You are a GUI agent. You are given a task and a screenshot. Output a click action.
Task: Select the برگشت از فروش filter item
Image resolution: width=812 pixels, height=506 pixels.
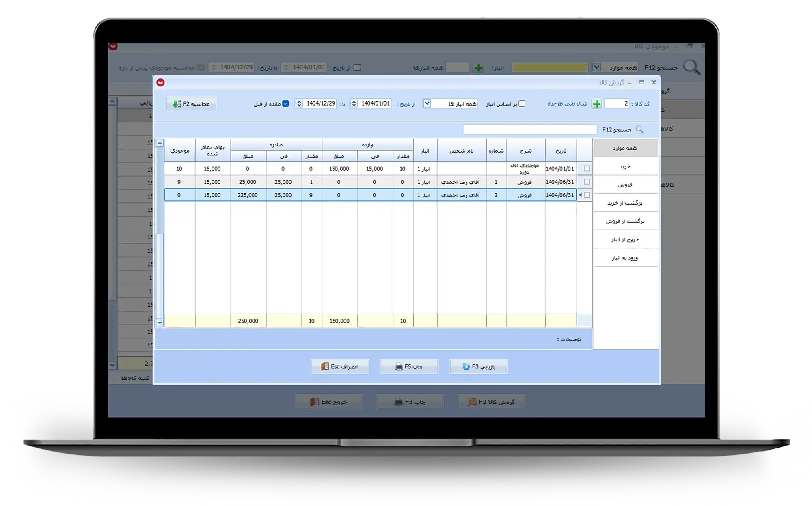click(x=625, y=221)
